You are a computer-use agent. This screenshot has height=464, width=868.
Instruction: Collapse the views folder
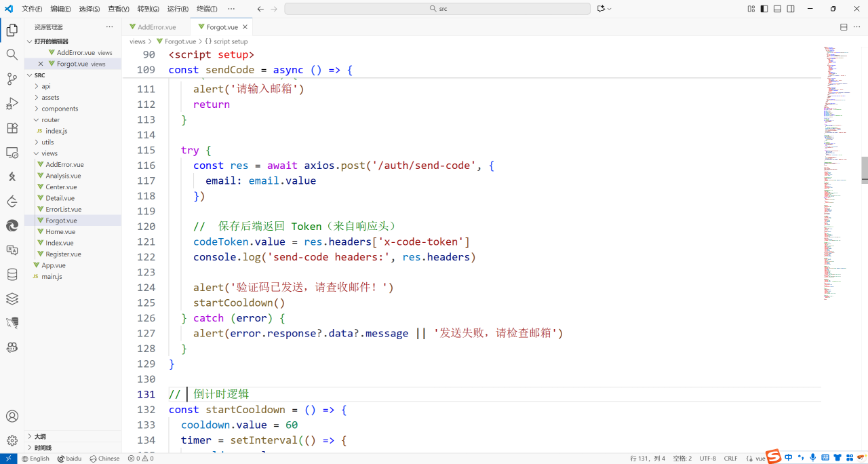pyautogui.click(x=73, y=153)
